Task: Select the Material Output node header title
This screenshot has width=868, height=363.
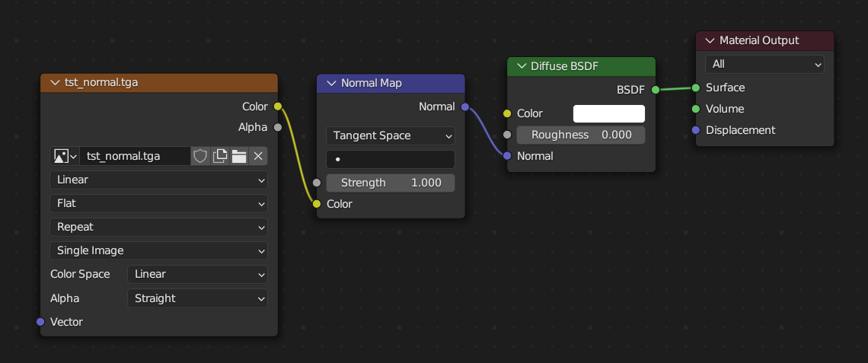Action: [760, 40]
